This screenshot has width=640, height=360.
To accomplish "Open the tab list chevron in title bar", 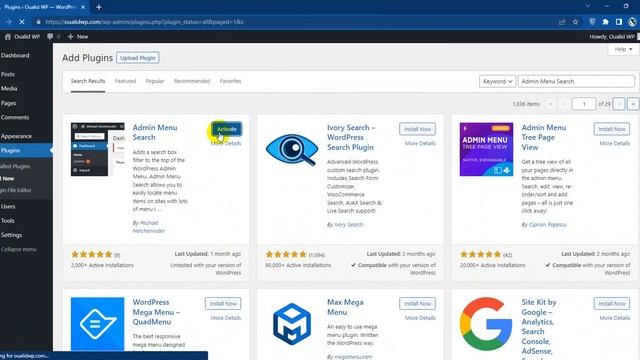I will pos(587,7).
